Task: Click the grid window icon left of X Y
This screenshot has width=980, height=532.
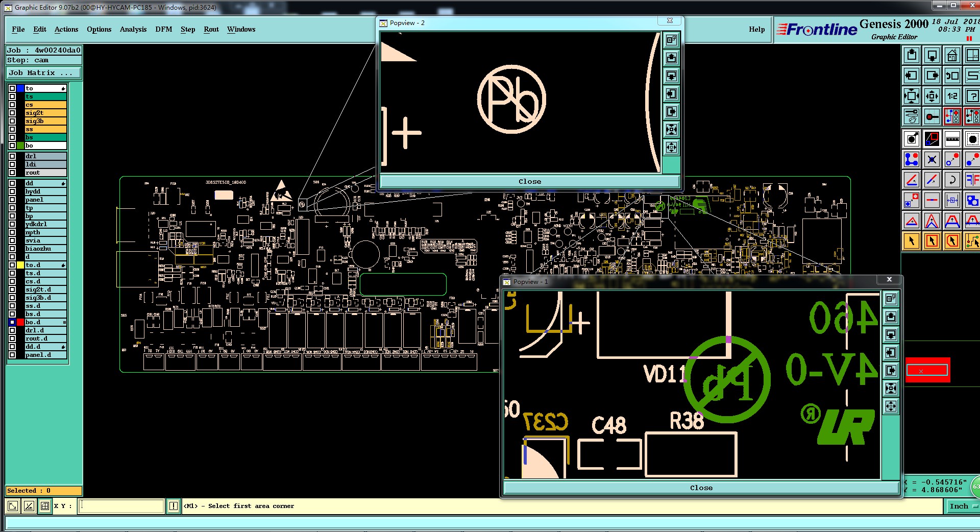Action: (x=45, y=506)
